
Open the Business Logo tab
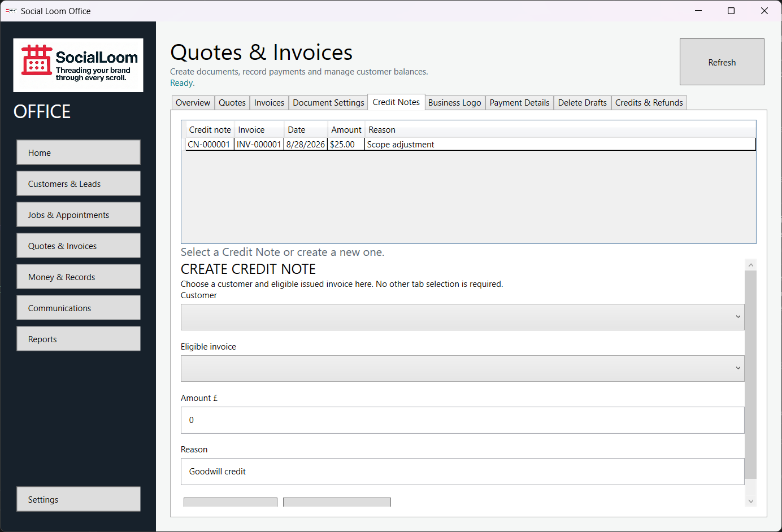point(455,103)
